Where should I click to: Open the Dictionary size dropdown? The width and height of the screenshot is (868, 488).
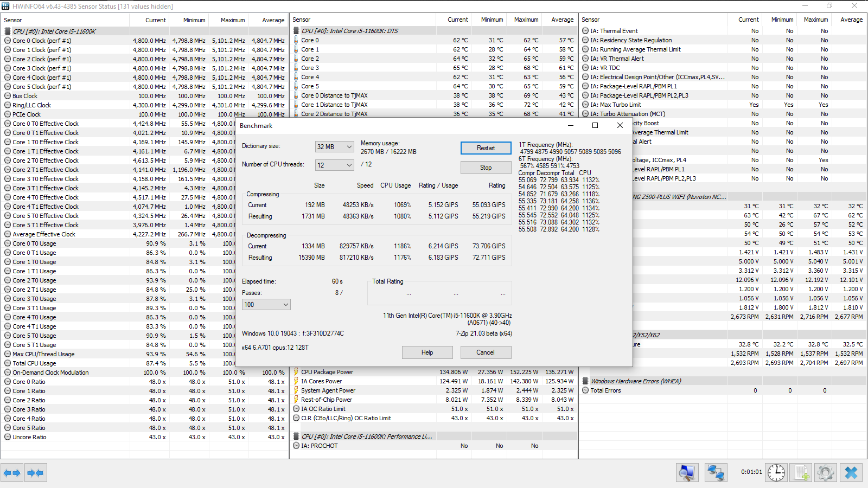click(x=335, y=147)
